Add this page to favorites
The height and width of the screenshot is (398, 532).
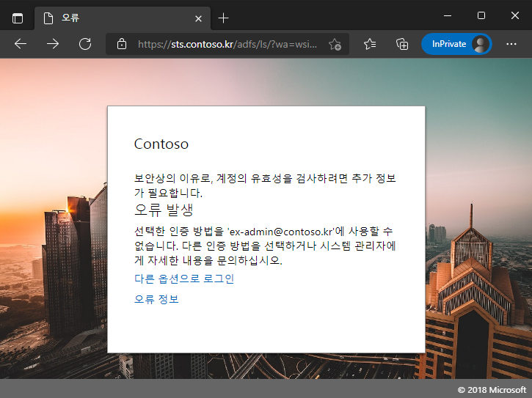pos(335,44)
